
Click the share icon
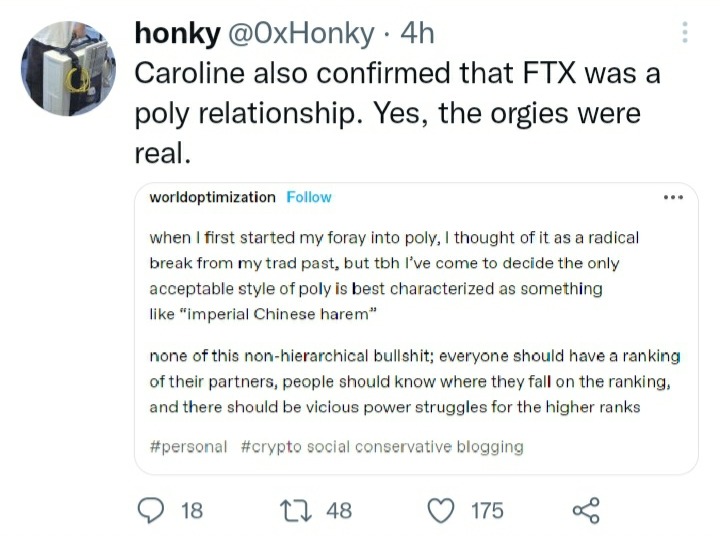[x=586, y=510]
